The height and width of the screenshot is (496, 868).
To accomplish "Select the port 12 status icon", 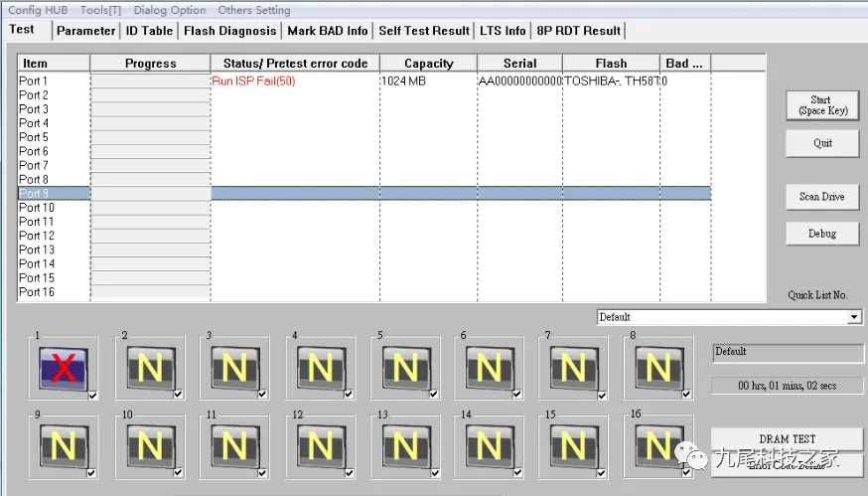I will 320,445.
